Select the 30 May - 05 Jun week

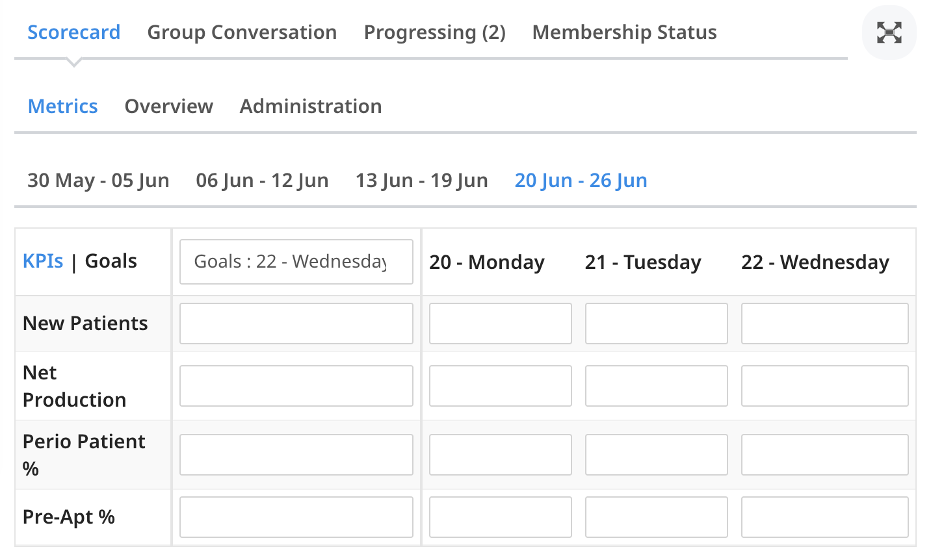pos(98,181)
